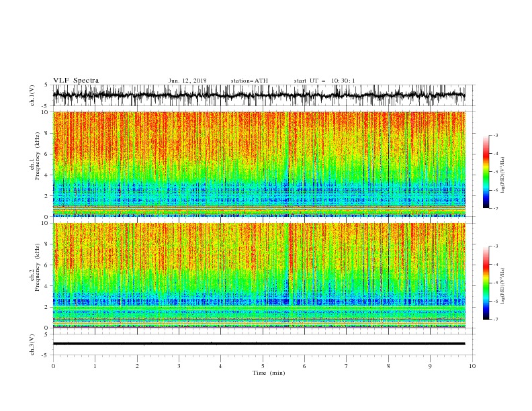This screenshot has width=532, height=411.
Task: Click the "6" kHz tick of ch.1 spectrogram
Action: [47, 154]
